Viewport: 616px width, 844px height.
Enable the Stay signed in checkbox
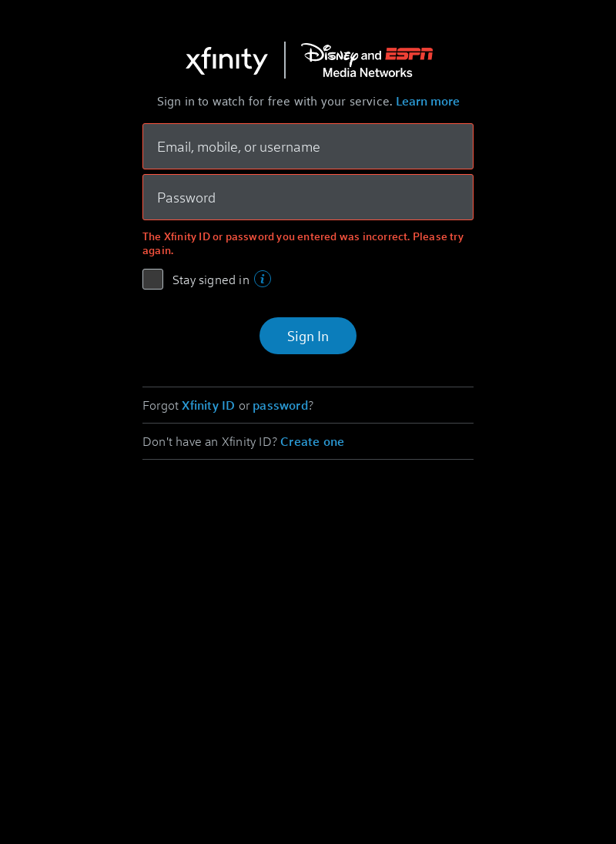152,279
